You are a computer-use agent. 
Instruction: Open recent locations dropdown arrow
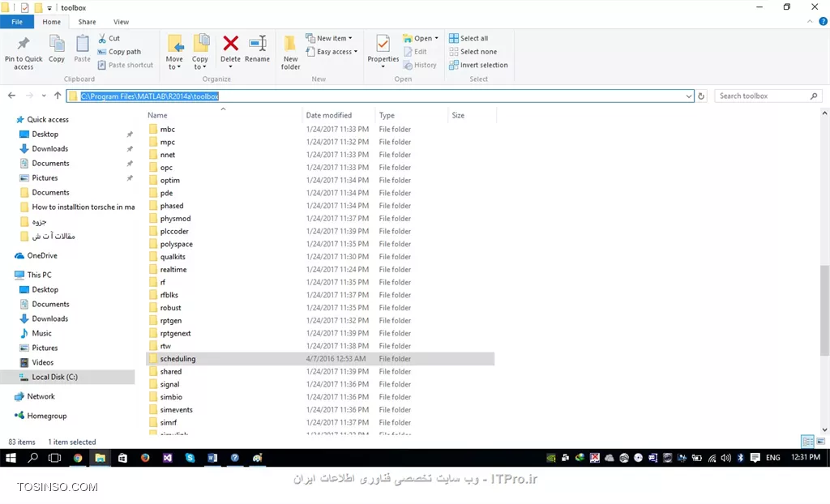44,96
